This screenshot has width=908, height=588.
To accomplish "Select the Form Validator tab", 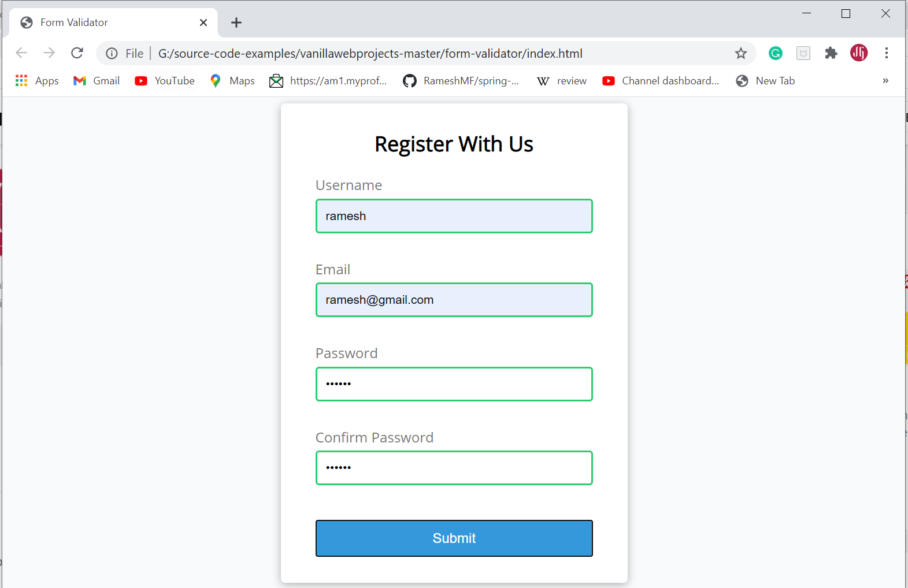I will (x=114, y=23).
